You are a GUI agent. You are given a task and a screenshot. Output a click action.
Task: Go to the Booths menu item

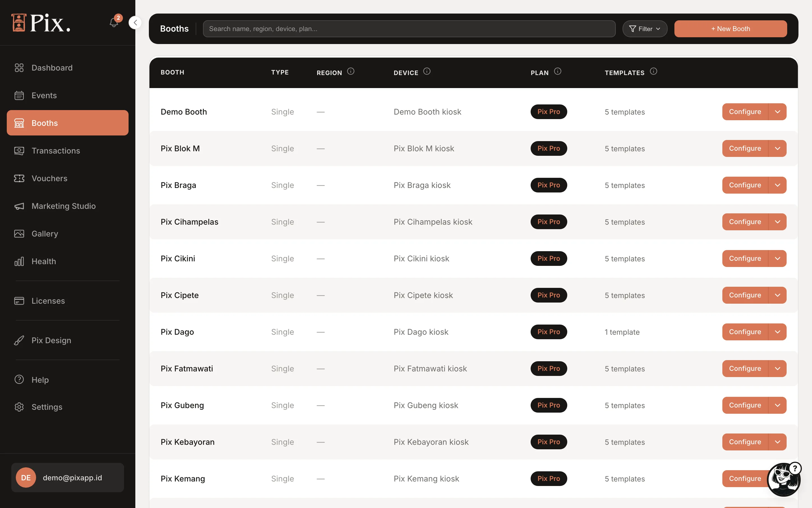(x=67, y=123)
